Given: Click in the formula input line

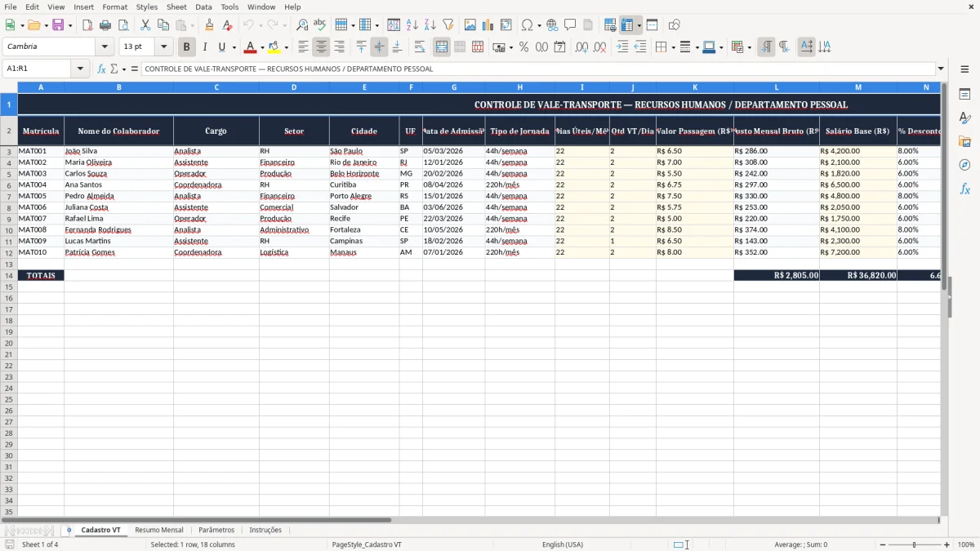Looking at the screenshot, I should pyautogui.click(x=537, y=69).
